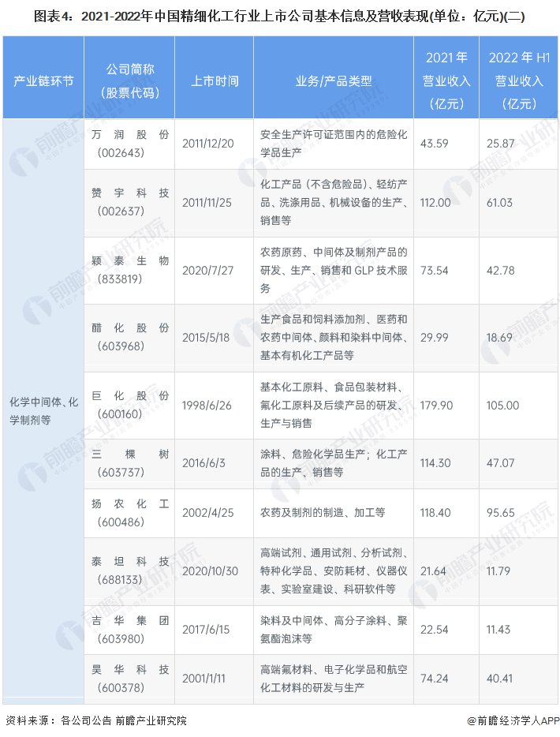Image resolution: width=560 pixels, height=737 pixels.
Task: Click the chart title 图表4 heading
Action: 280,16
